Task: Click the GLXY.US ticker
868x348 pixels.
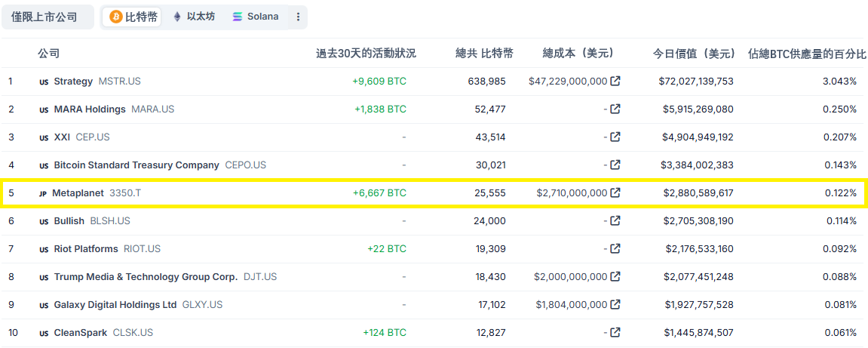Action: coord(203,305)
